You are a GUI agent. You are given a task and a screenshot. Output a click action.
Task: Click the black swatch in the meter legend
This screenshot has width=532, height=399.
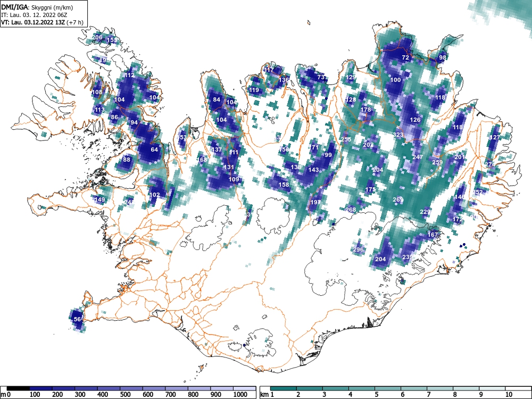18,389
